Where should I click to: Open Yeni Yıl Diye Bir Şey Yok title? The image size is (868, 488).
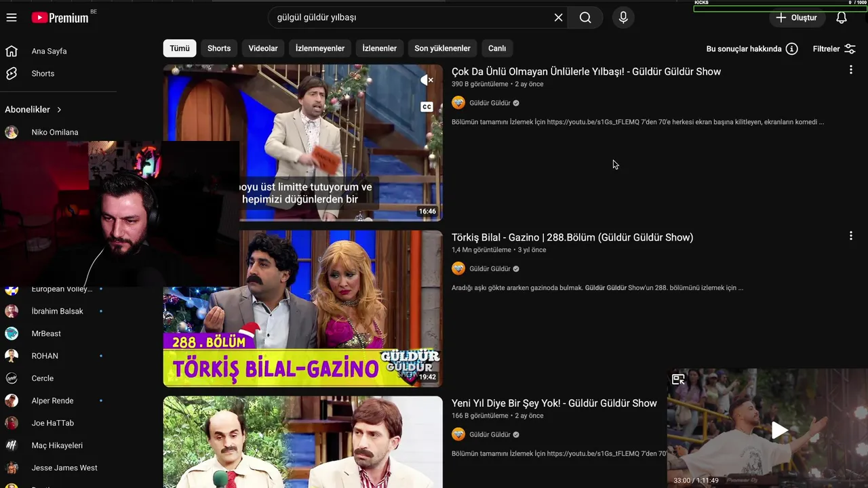[554, 403]
